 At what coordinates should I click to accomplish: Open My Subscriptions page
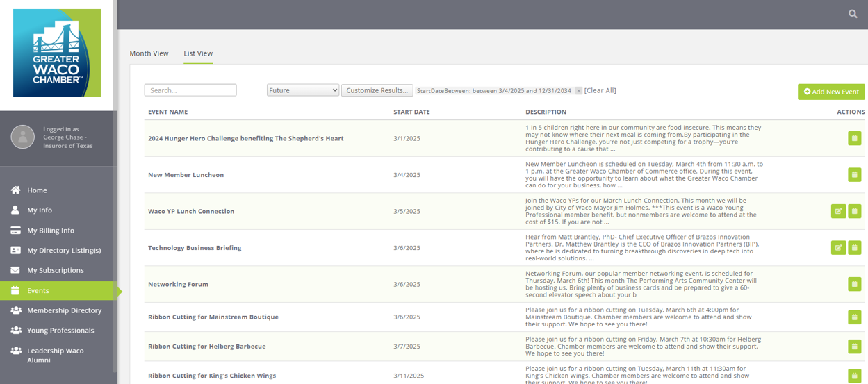(56, 271)
